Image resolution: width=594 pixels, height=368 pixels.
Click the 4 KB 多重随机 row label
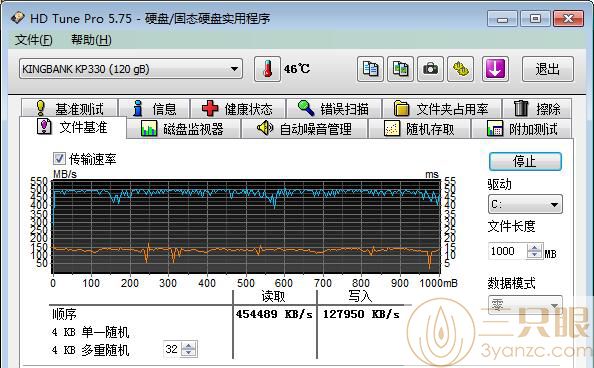click(91, 349)
